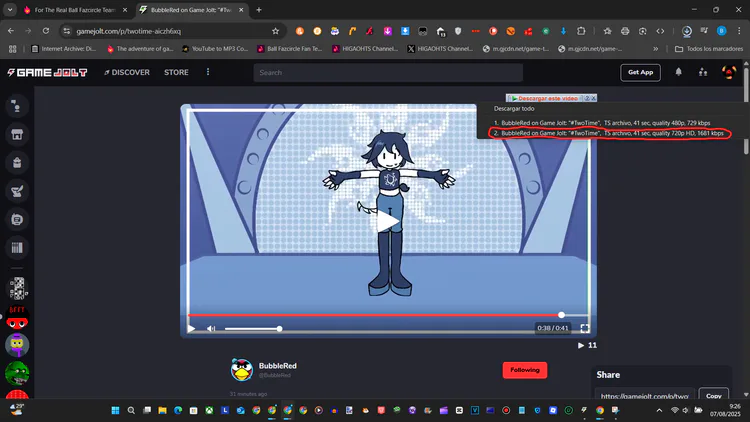Select the 720p HD, 1681 kbps download option
The width and height of the screenshot is (750, 422).
608,133
